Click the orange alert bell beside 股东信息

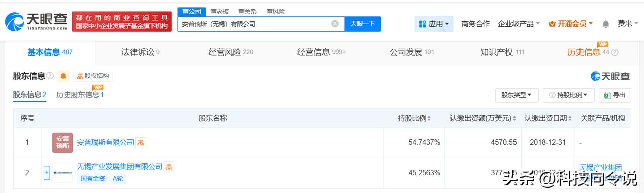click(x=63, y=76)
